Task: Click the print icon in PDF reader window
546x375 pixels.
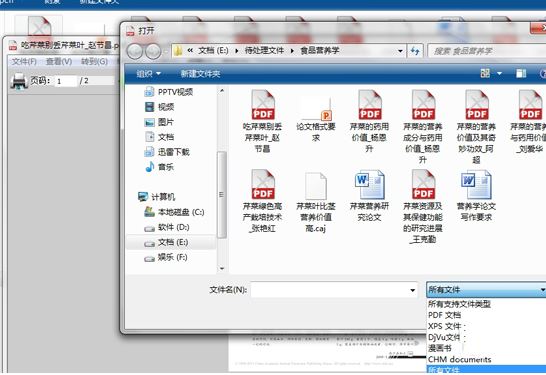Action: click(x=19, y=81)
